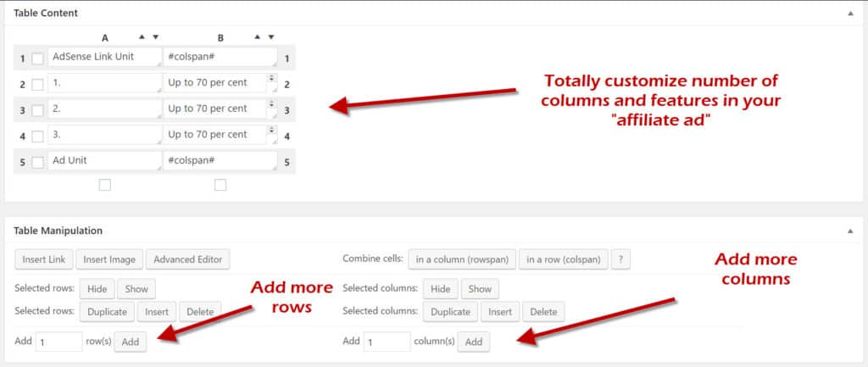Click the Insert Link button
The width and height of the screenshot is (868, 367).
pyautogui.click(x=43, y=259)
